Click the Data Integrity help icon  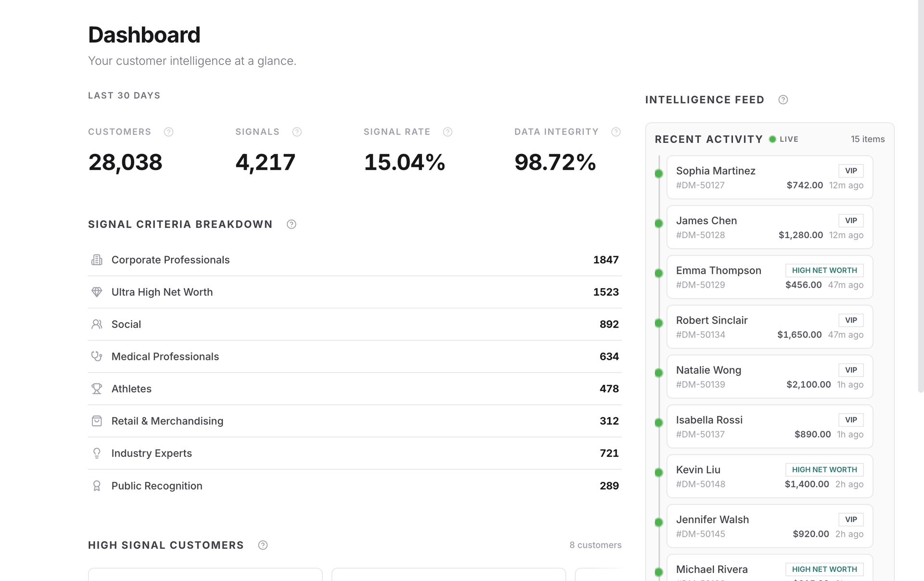[616, 132]
